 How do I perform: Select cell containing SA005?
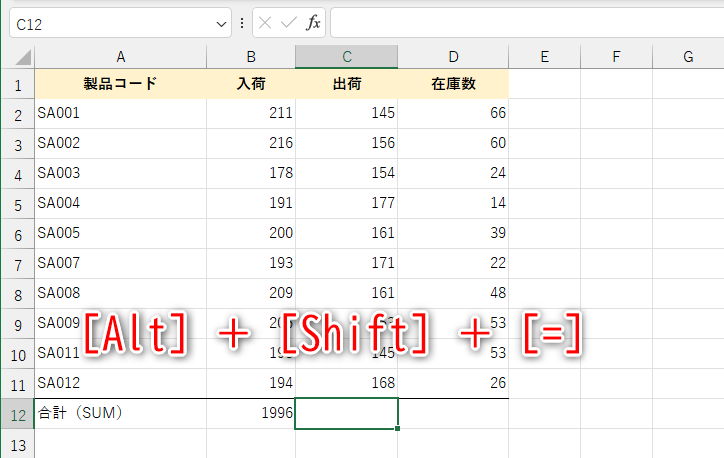pyautogui.click(x=121, y=234)
